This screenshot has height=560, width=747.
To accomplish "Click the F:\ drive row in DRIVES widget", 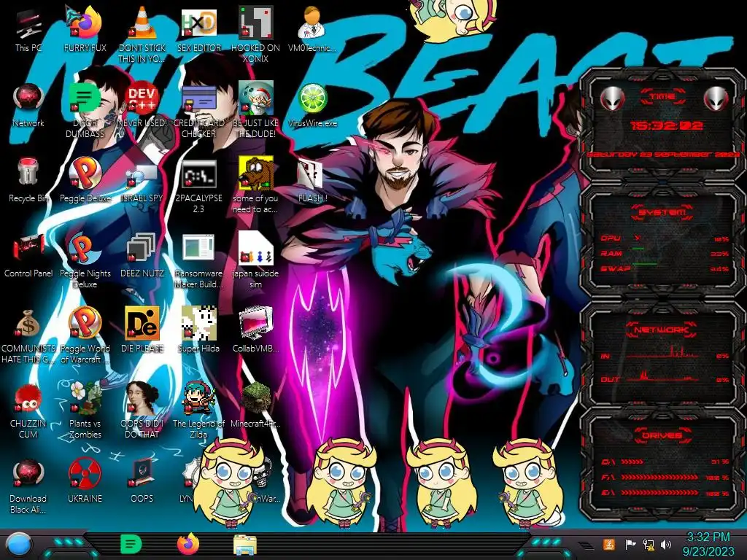I will [x=665, y=477].
